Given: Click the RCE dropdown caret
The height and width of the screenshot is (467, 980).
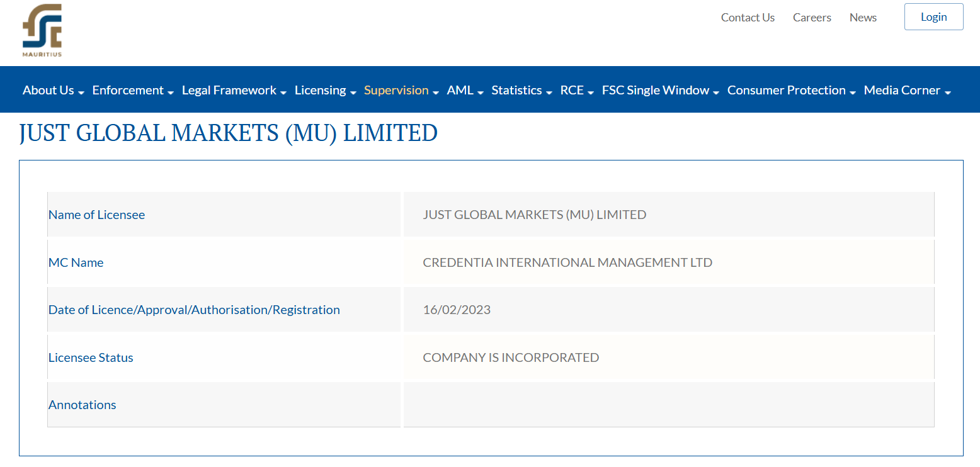Looking at the screenshot, I should pos(591,92).
